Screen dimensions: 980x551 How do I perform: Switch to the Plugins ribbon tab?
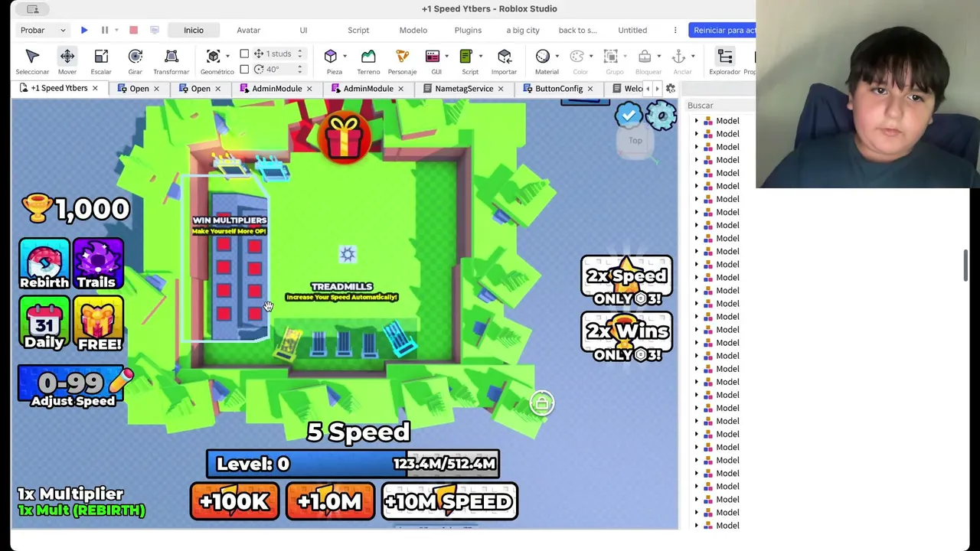point(468,30)
